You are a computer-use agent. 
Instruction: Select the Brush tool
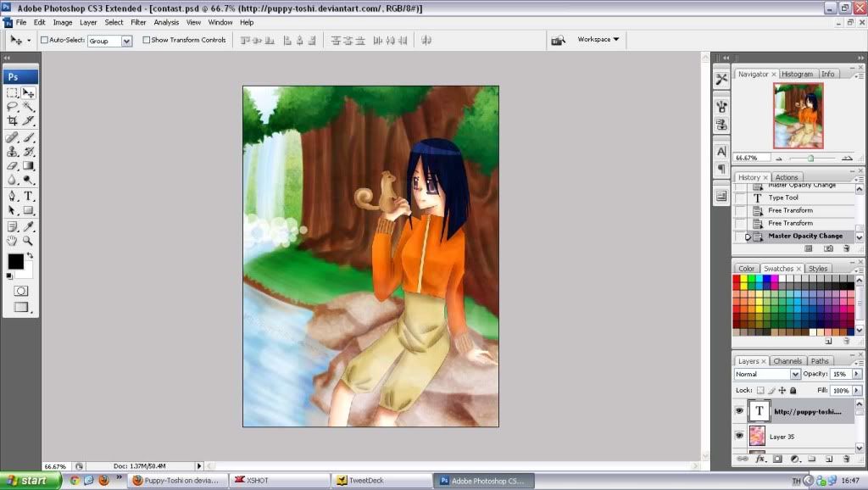coord(28,137)
